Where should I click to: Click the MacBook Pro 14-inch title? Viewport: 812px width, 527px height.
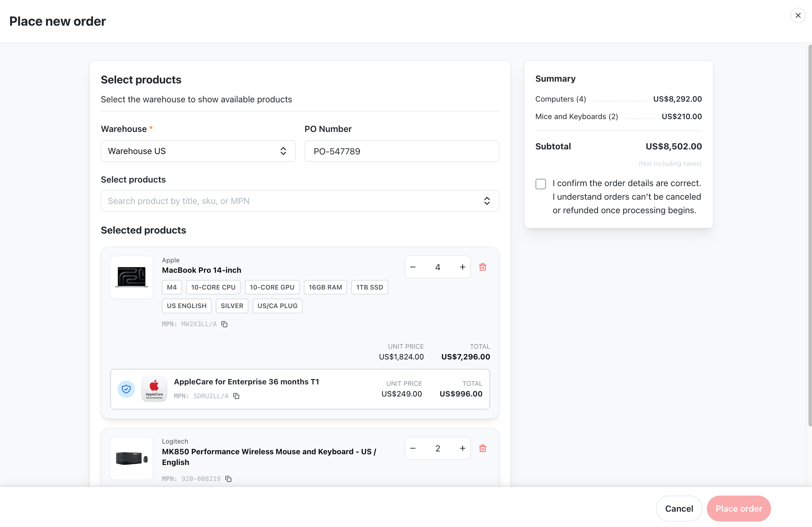click(202, 270)
